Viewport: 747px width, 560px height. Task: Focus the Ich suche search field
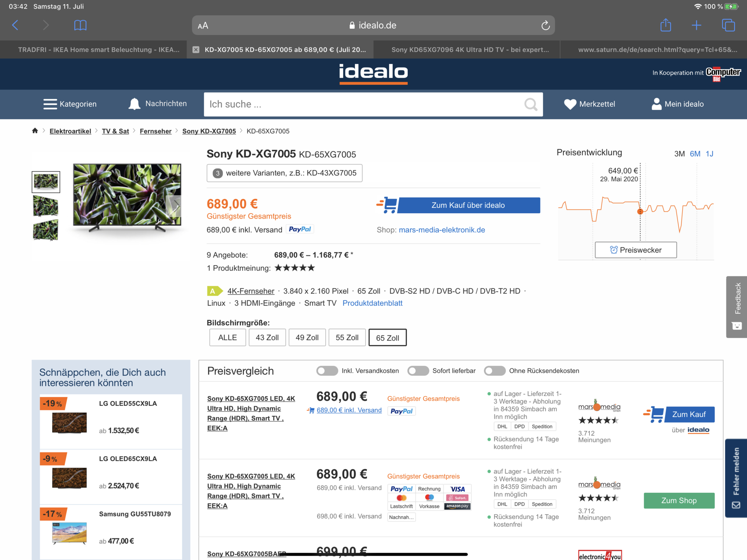[x=365, y=104]
